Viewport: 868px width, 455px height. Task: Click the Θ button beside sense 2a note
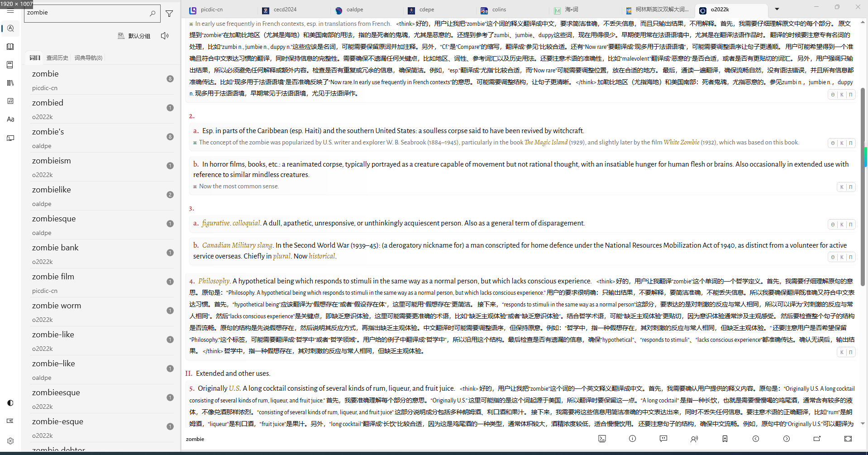pyautogui.click(x=833, y=143)
